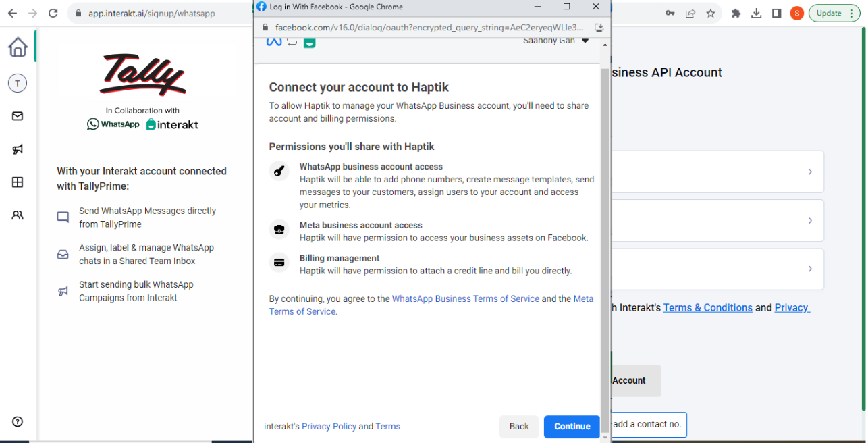Click the T profile avatar in sidebar

(18, 84)
